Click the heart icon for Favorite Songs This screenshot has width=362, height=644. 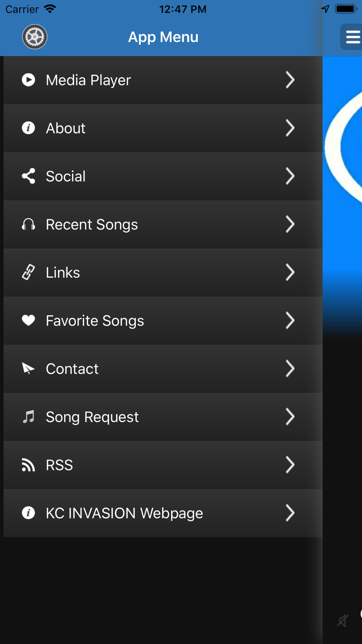[28, 320]
